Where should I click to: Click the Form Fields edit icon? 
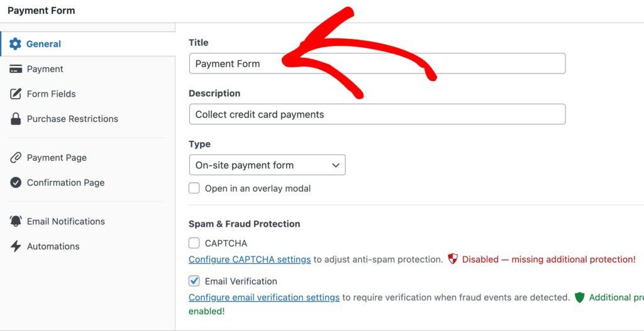coord(16,94)
